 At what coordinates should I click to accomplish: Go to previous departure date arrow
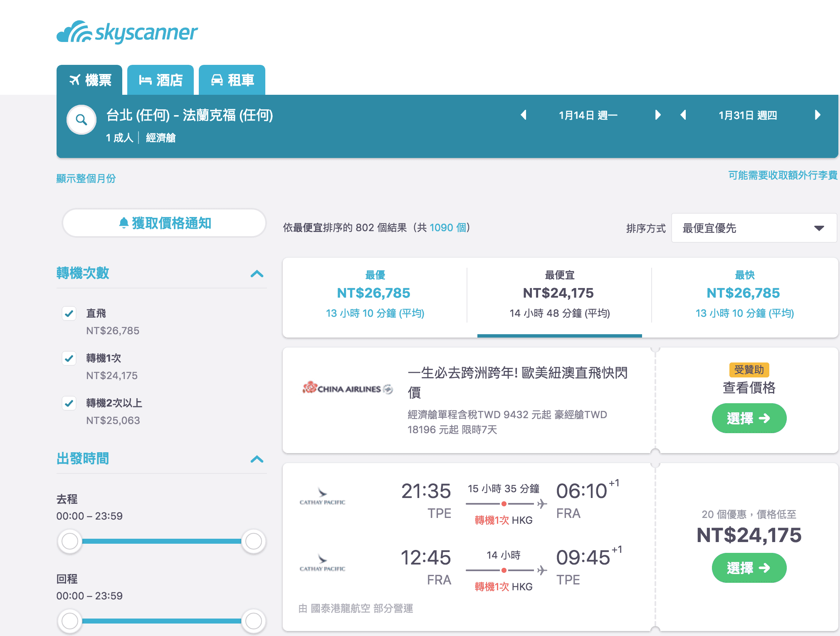(x=524, y=115)
